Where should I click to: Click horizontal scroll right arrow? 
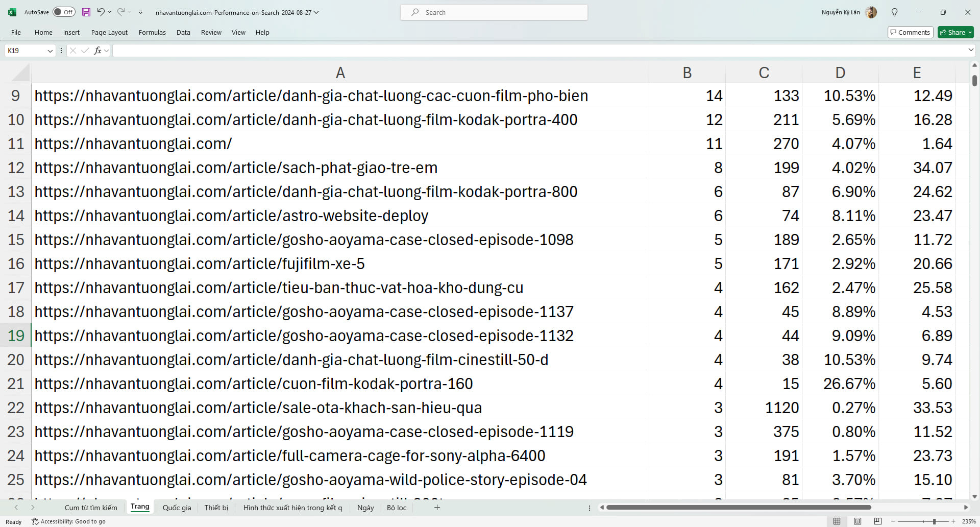[965, 507]
